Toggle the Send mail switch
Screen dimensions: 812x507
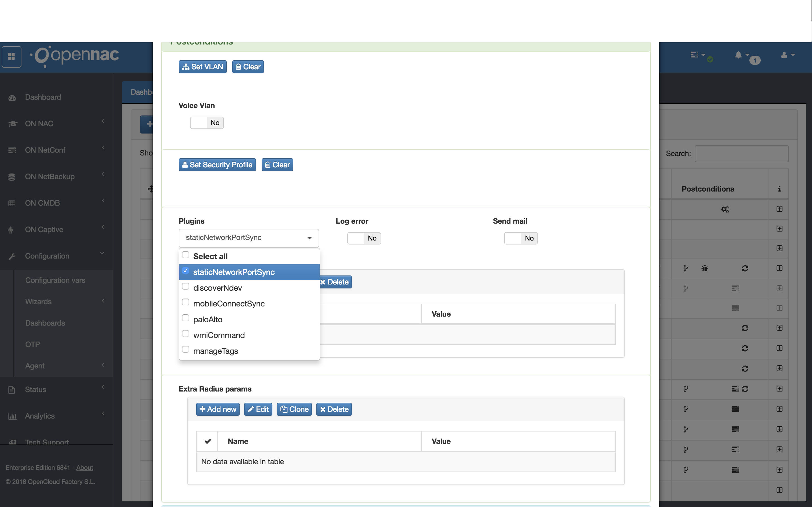[521, 238]
